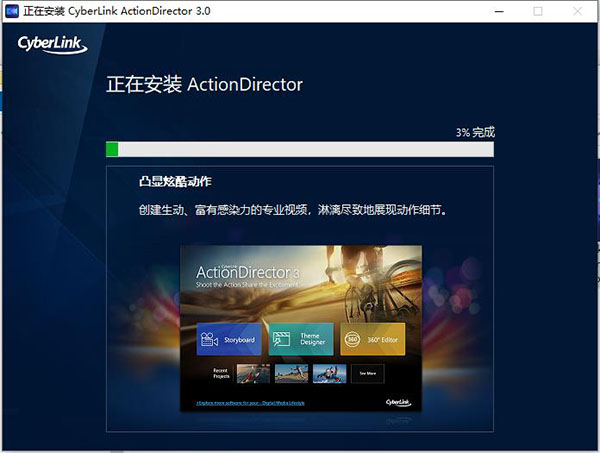Click the disabled maximize button
The image size is (600, 453).
(538, 11)
